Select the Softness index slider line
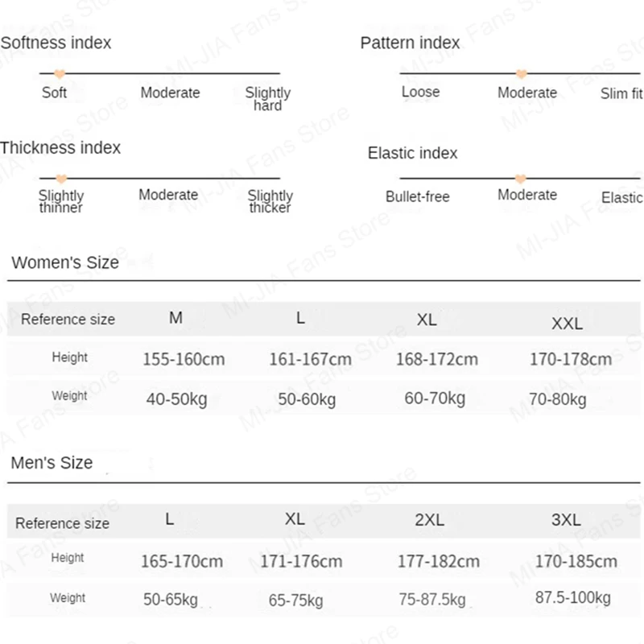The height and width of the screenshot is (644, 644). [x=159, y=73]
